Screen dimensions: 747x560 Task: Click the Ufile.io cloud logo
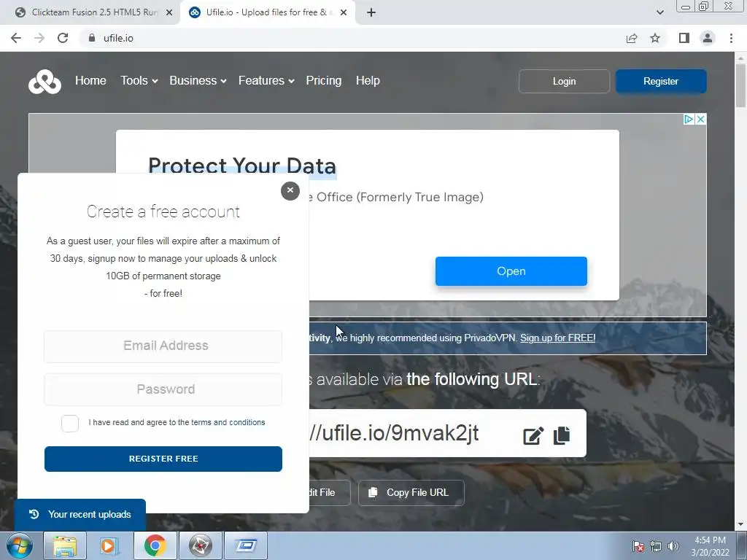pyautogui.click(x=44, y=82)
